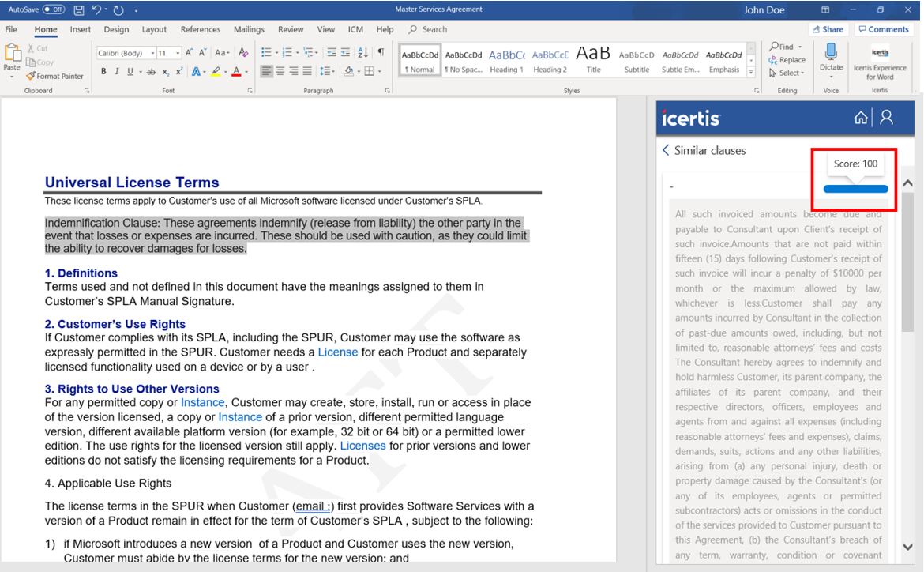The image size is (924, 572).
Task: Open Change Case dropdown
Action: pos(222,52)
